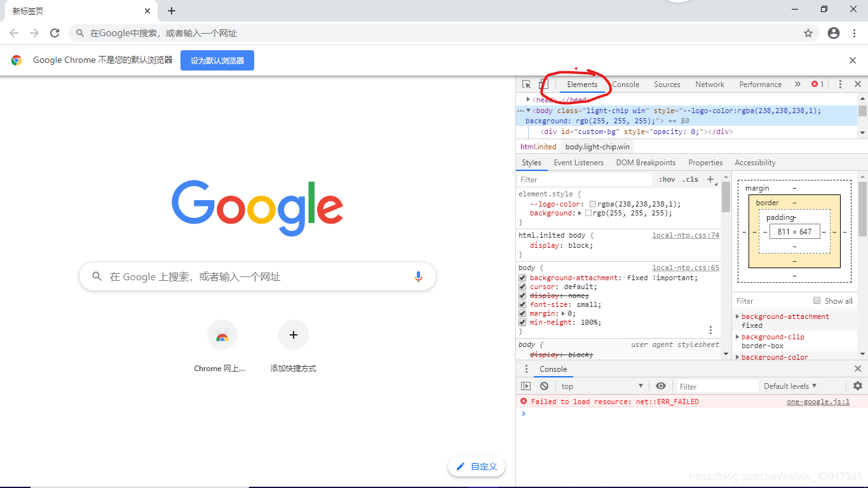Open the Network tab

[x=710, y=85]
